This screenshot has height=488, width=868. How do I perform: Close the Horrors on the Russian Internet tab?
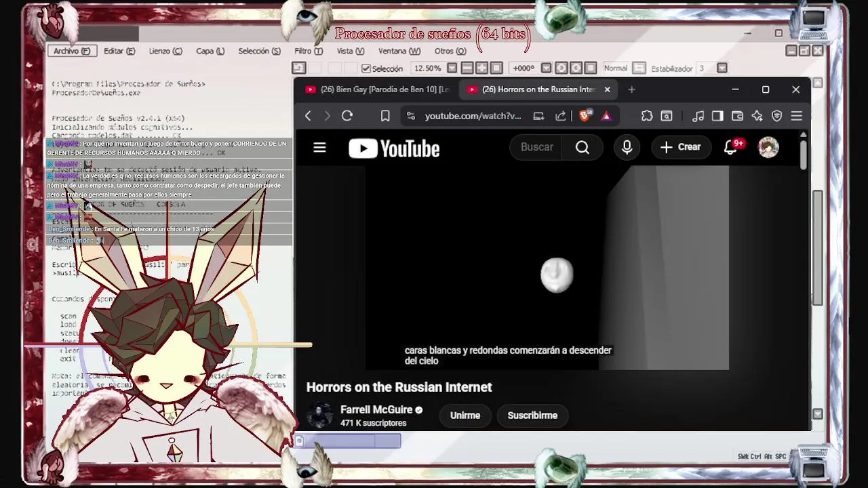(608, 89)
